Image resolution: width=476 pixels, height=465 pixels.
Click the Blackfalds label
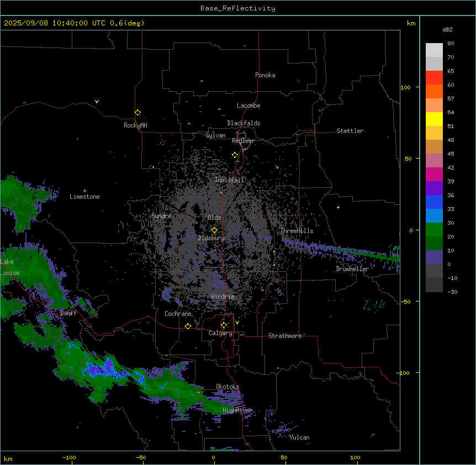[x=244, y=123]
